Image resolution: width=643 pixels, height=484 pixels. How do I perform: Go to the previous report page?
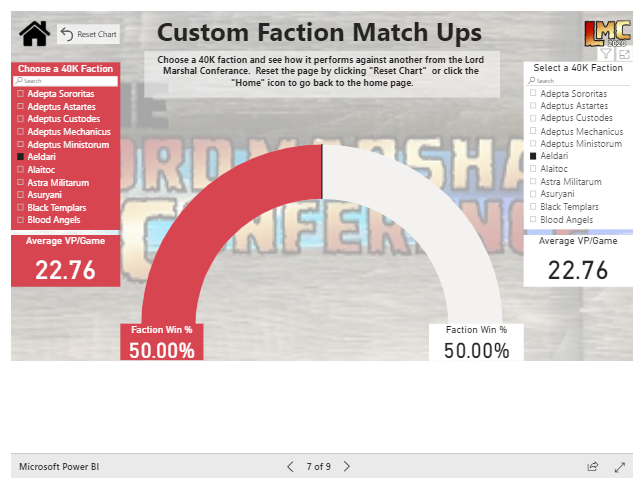click(x=290, y=466)
